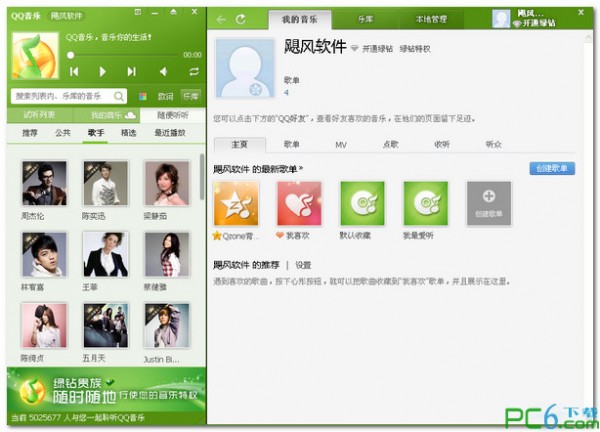Select the 歌单 profile tab

tap(292, 144)
